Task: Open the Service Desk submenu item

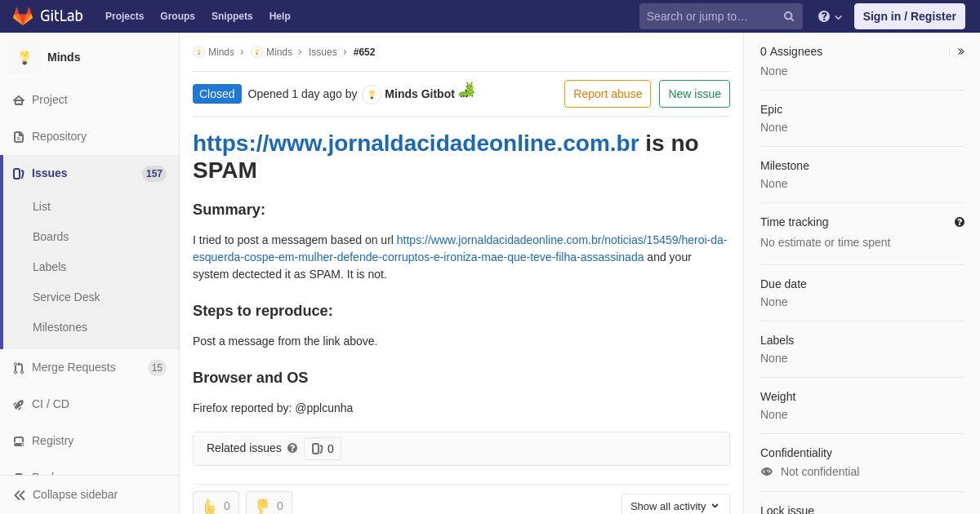Action: tap(66, 297)
